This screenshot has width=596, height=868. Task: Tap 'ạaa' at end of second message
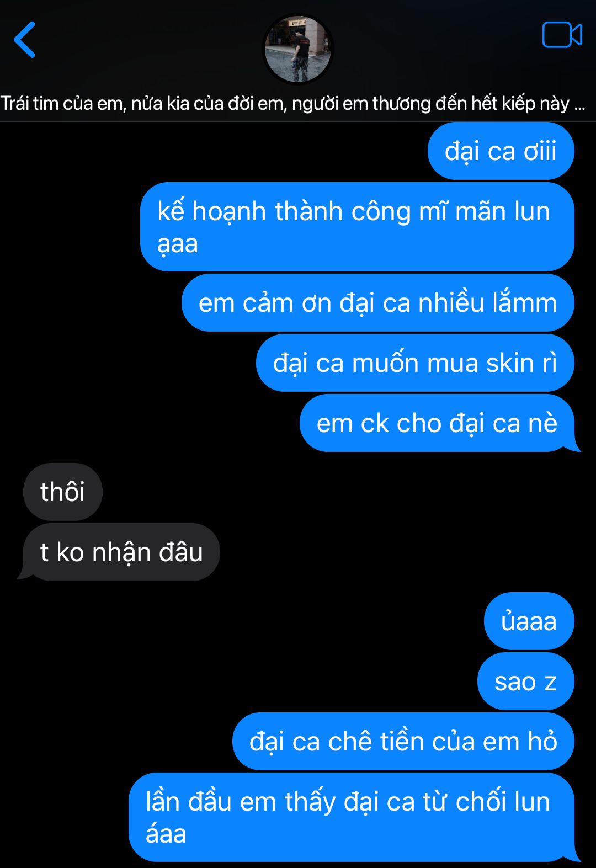[x=178, y=244]
